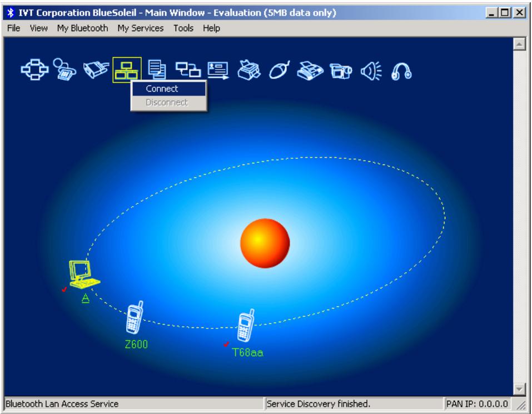Select the Bluetooth Printer service icon
Image resolution: width=532 pixels, height=414 pixels.
point(248,70)
